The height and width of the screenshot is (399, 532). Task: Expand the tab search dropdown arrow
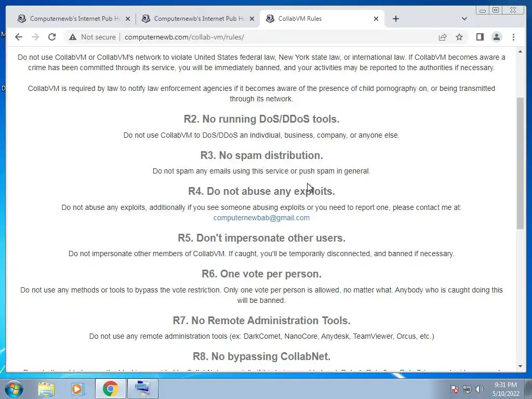tap(464, 19)
